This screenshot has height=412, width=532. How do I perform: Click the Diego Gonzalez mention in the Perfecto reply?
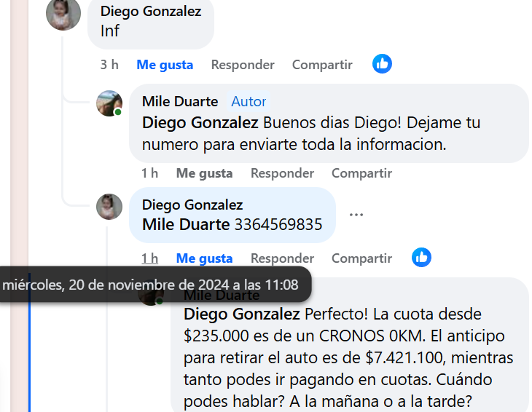click(241, 314)
